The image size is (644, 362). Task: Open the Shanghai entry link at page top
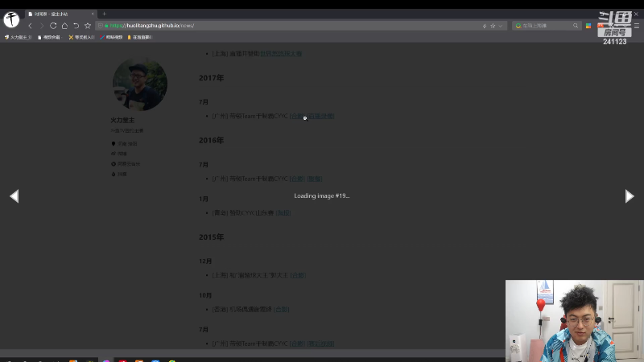coord(281,54)
